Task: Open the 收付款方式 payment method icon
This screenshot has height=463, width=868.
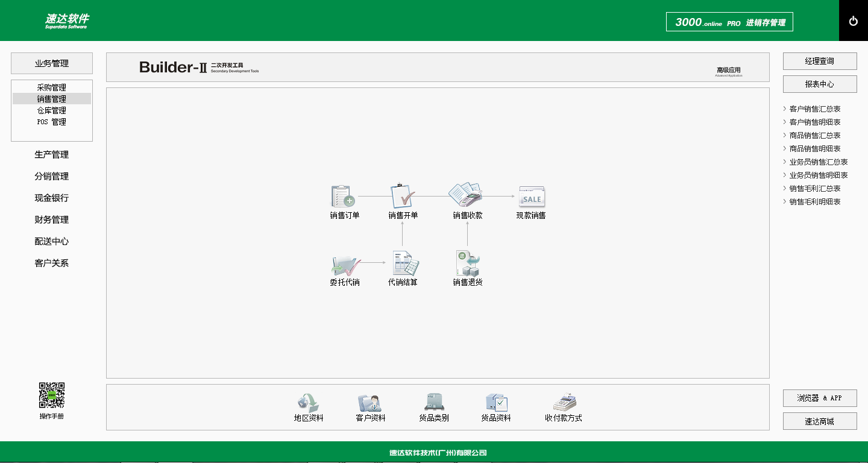Action: point(564,402)
